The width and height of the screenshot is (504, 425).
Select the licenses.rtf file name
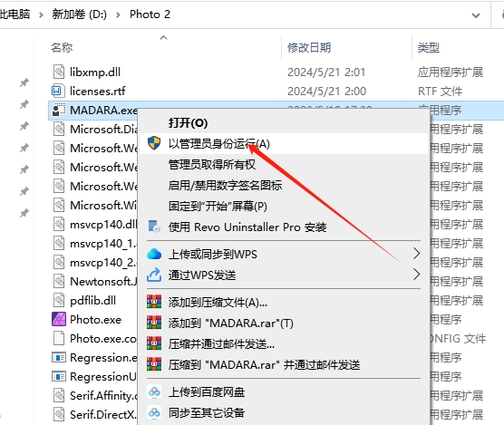click(97, 92)
